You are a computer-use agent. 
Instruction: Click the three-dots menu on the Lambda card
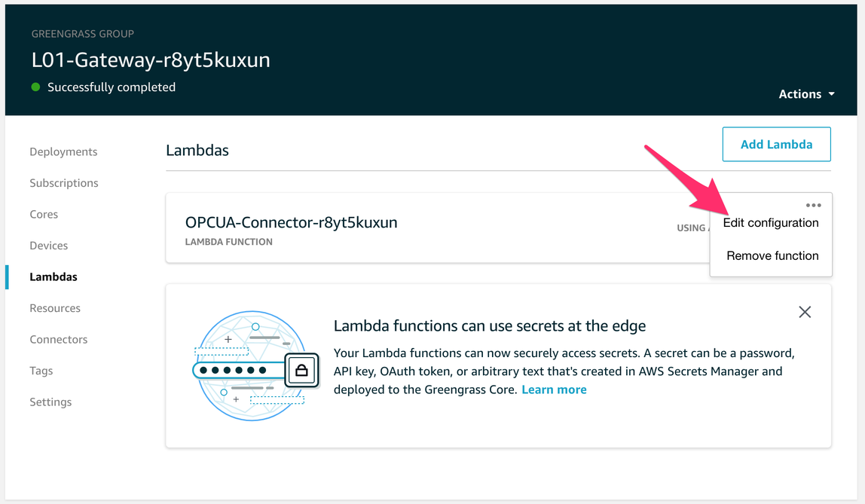813,205
